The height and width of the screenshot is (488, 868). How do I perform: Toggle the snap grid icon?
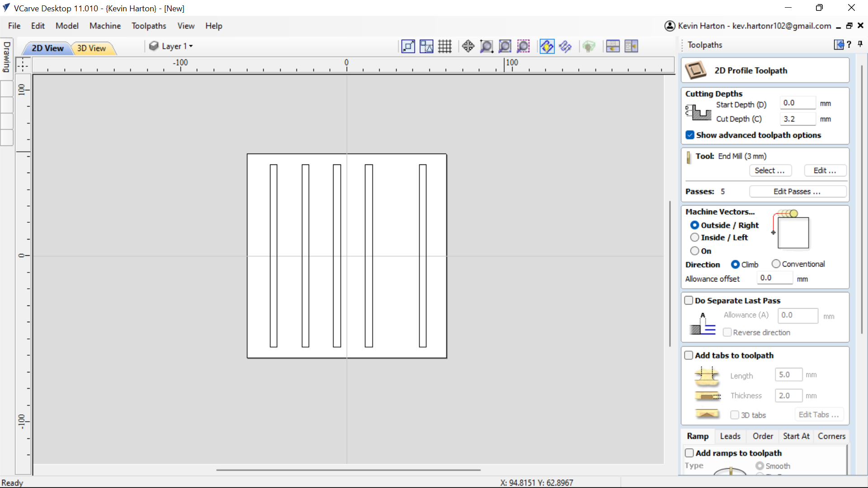[x=445, y=47]
